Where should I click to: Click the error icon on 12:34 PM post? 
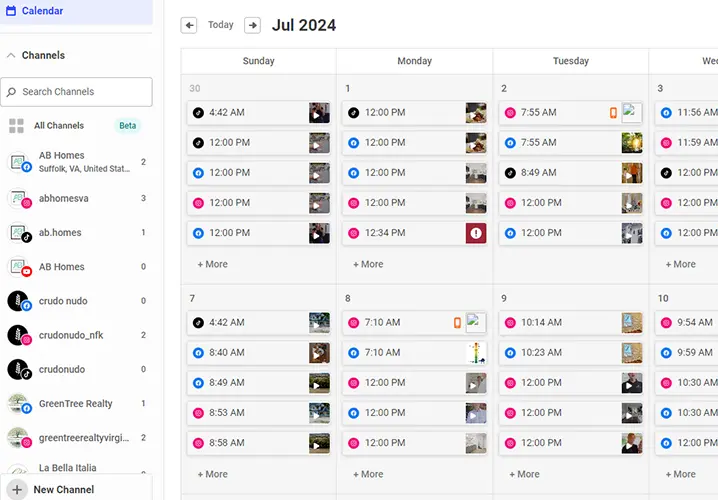[x=476, y=233]
